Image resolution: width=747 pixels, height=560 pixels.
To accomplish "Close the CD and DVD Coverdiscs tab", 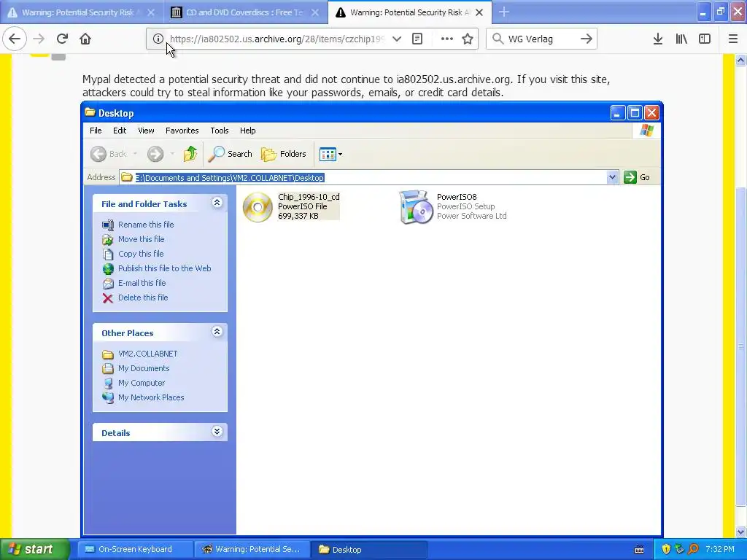I will 315,12.
